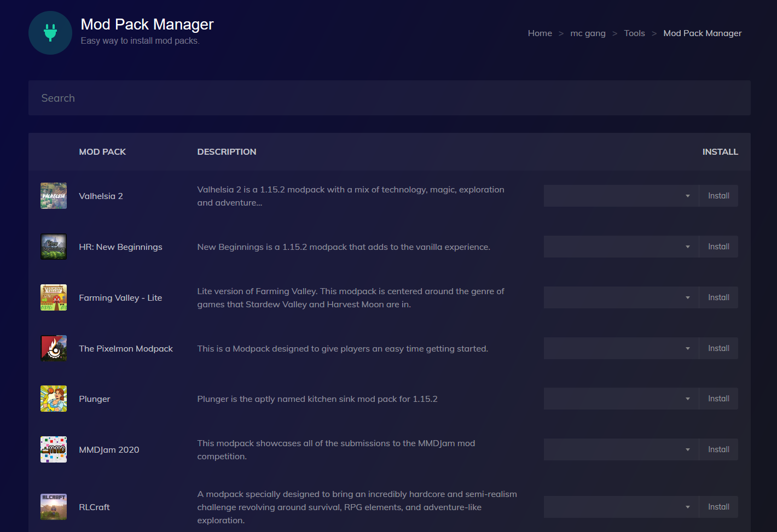Install The Pixelmon Modpack
This screenshot has width=777, height=532.
[x=718, y=348]
